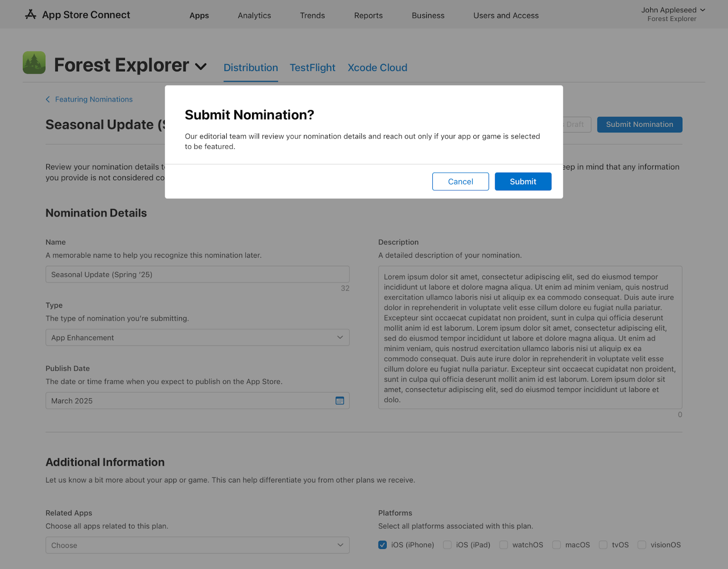Viewport: 728px width, 569px height.
Task: Check the watchOS platform checkbox
Action: pyautogui.click(x=504, y=545)
